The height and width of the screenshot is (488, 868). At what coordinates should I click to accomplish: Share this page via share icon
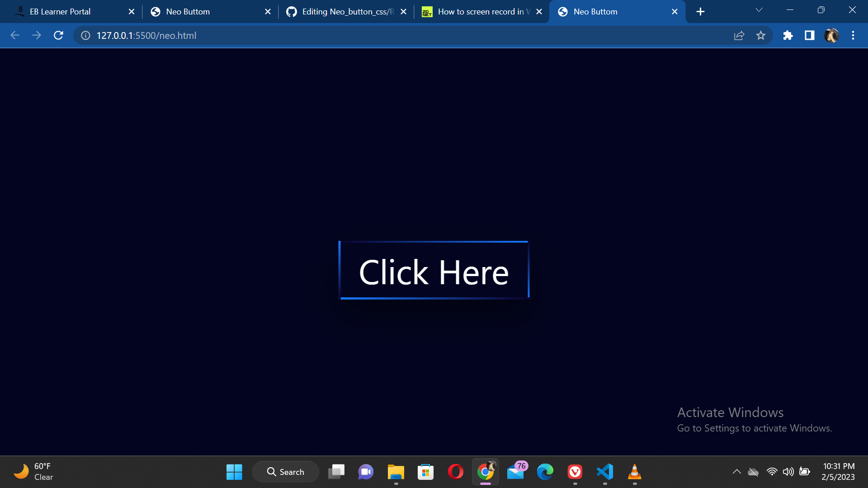click(x=739, y=35)
